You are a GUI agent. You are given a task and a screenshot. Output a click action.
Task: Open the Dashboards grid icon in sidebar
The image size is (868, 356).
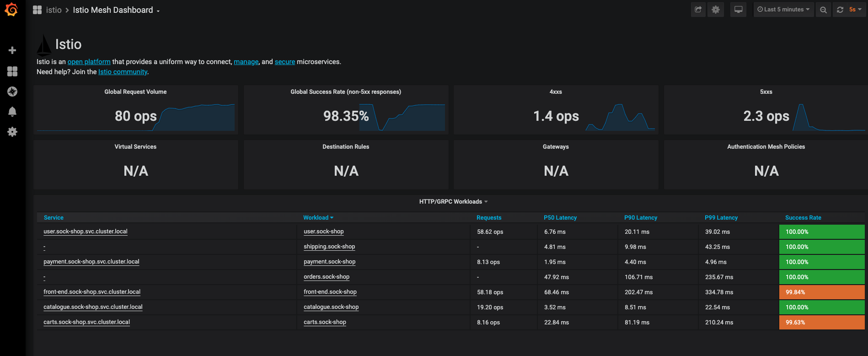(12, 71)
